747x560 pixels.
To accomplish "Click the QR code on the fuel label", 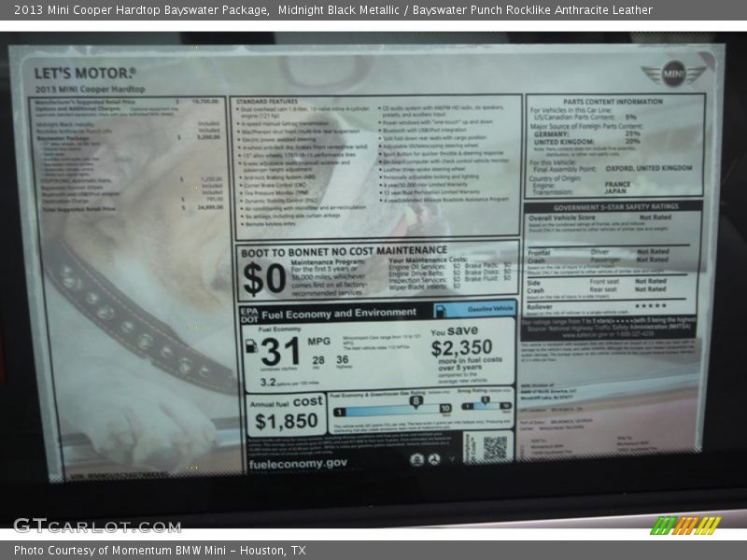I will pyautogui.click(x=495, y=448).
